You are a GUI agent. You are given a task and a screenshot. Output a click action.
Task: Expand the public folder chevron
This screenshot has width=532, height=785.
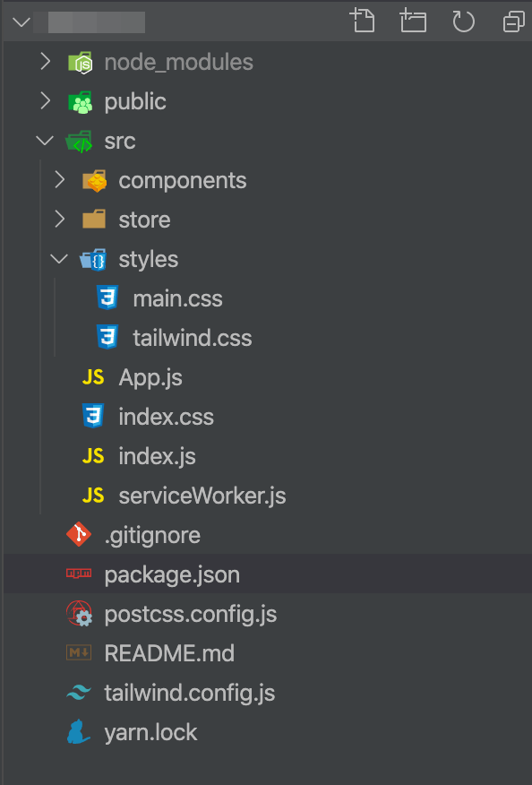pyautogui.click(x=45, y=101)
